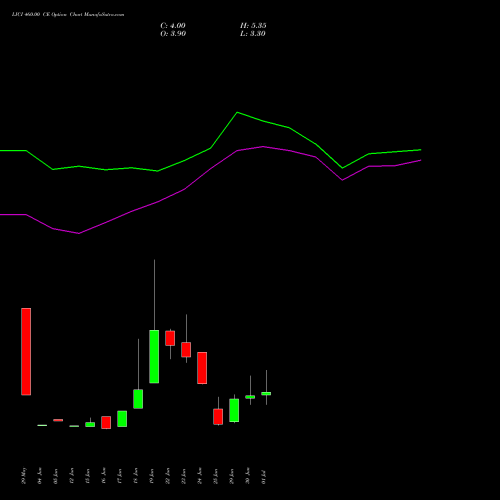Click the lowest dip of the purple indicator line
The width and height of the screenshot is (500, 500).
point(79,233)
